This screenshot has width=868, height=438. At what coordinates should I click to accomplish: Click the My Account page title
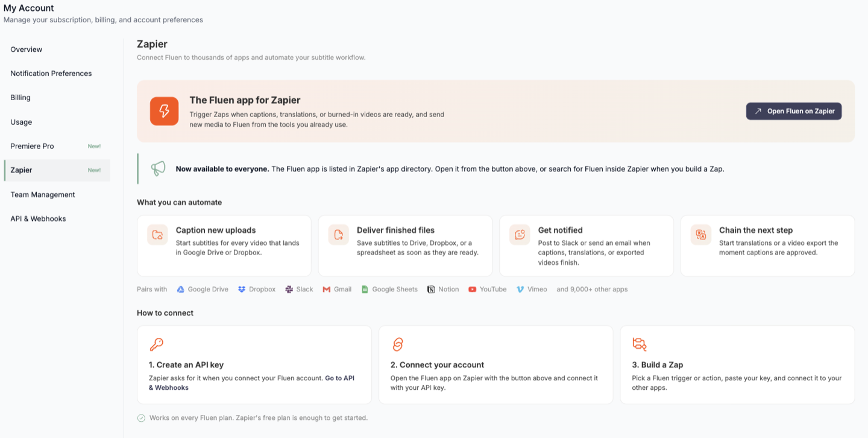coord(29,8)
